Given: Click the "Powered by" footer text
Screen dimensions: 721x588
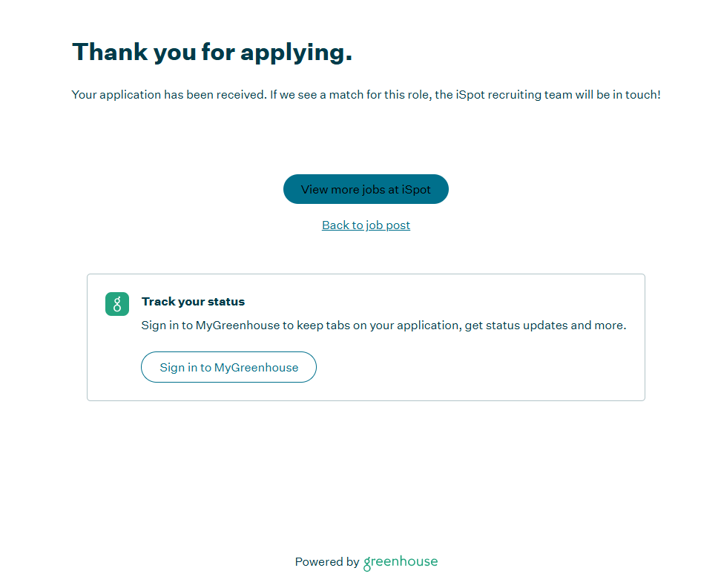Looking at the screenshot, I should [326, 562].
